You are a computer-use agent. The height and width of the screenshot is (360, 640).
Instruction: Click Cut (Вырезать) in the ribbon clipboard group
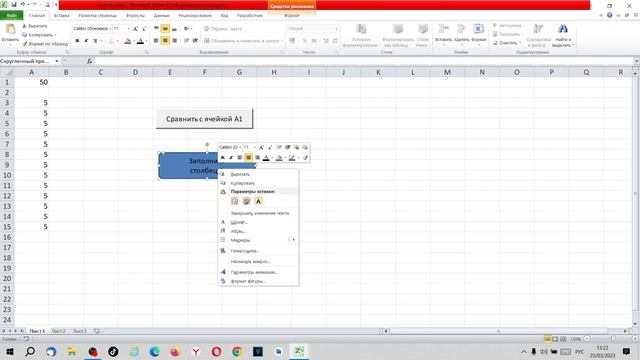click(35, 26)
